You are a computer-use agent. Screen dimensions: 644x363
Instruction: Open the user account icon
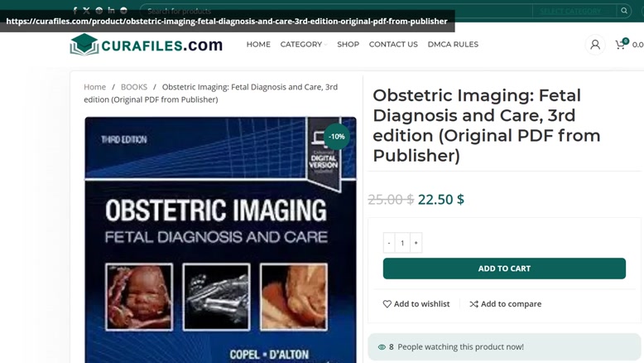[594, 45]
